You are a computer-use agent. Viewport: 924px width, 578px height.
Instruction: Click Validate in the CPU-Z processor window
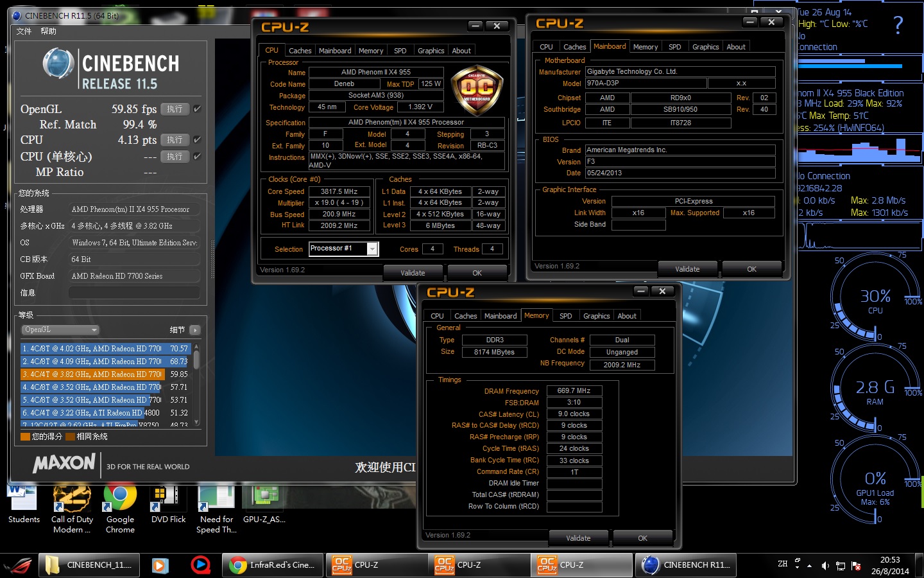(x=413, y=273)
